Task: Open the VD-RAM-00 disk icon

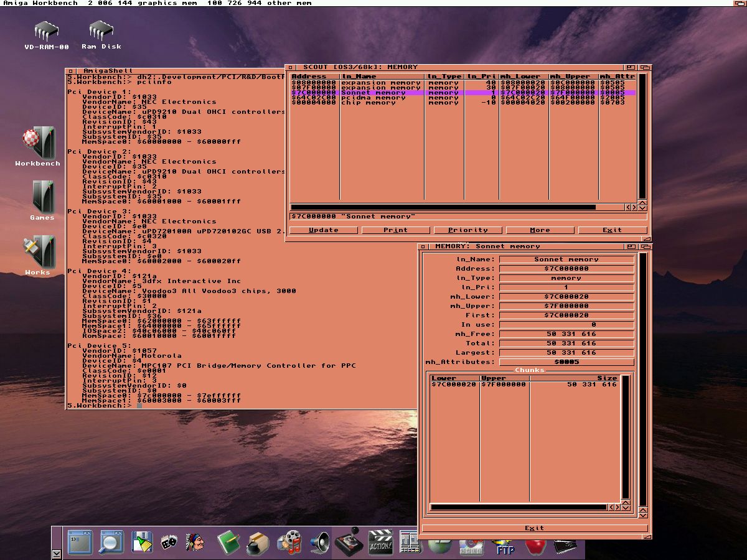Action: [46, 31]
